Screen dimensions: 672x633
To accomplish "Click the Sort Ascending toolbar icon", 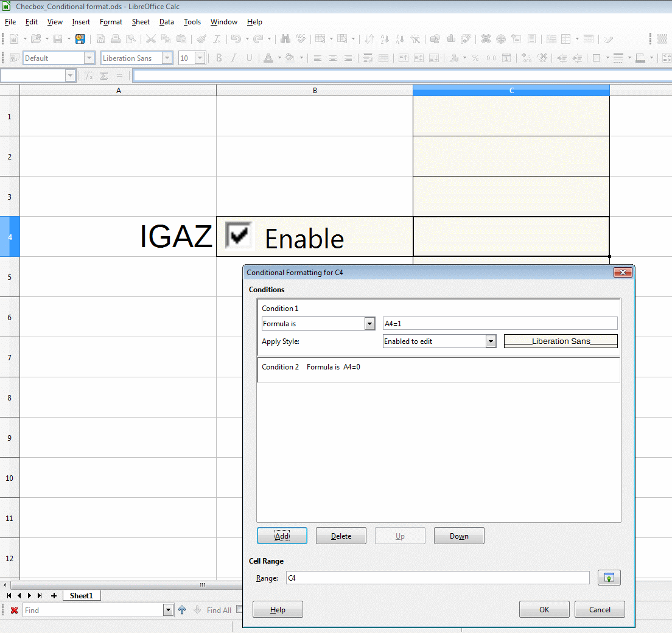I will coord(385,39).
